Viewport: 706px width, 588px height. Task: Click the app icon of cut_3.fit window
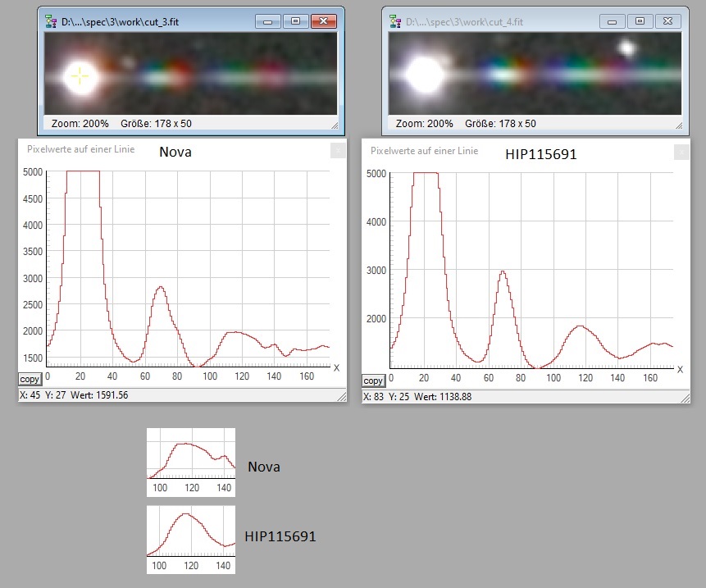51,21
